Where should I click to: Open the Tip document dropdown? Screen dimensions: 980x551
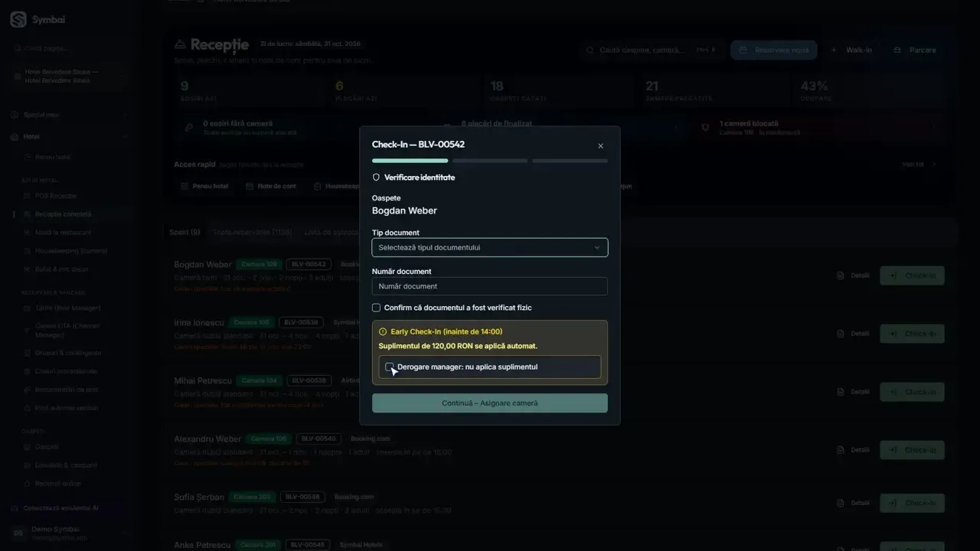[x=490, y=248]
